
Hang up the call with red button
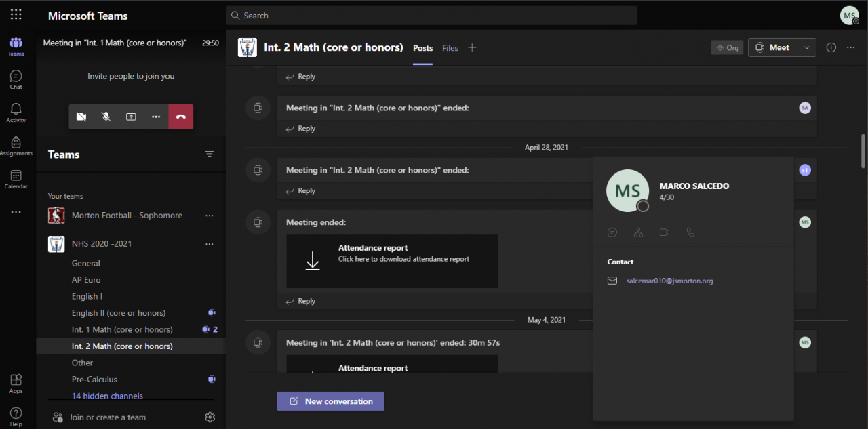click(180, 117)
